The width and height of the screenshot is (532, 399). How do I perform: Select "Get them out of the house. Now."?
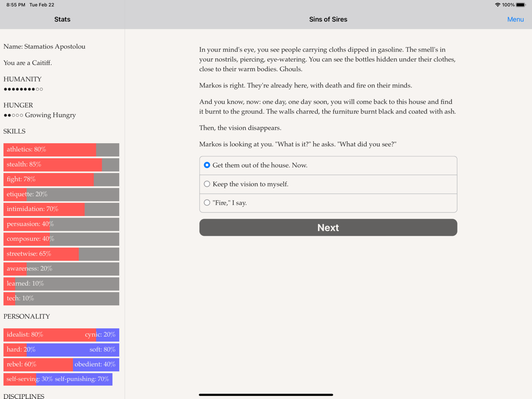pyautogui.click(x=328, y=165)
